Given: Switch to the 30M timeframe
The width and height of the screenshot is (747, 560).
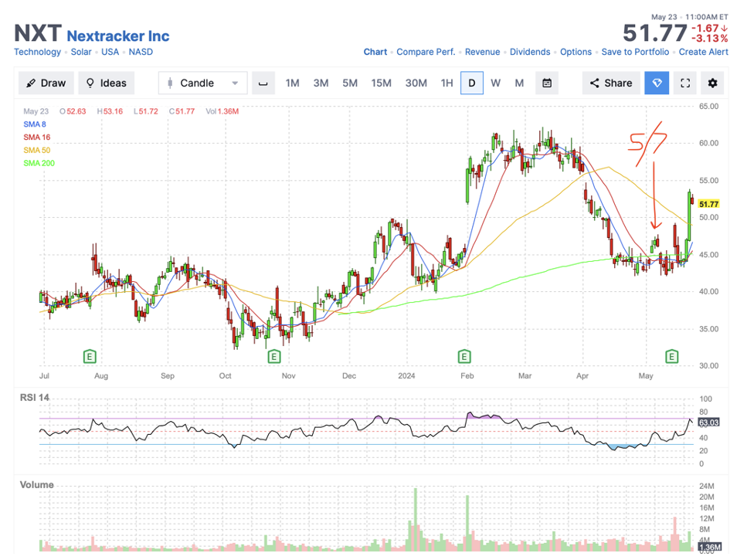Looking at the screenshot, I should (x=416, y=83).
